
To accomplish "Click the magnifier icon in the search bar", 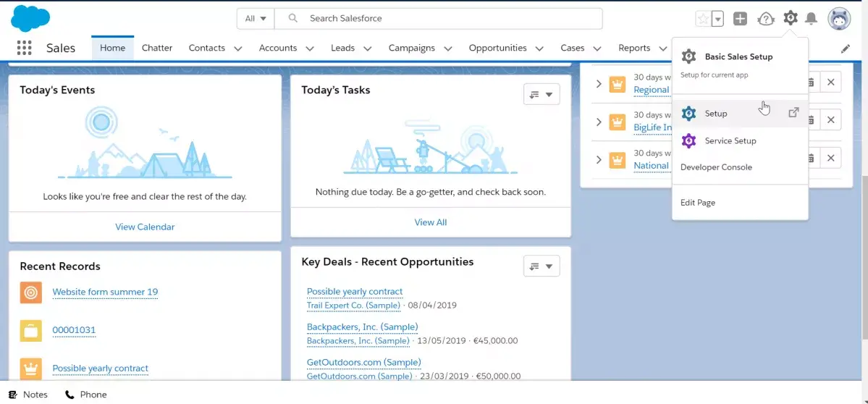I will tap(293, 18).
